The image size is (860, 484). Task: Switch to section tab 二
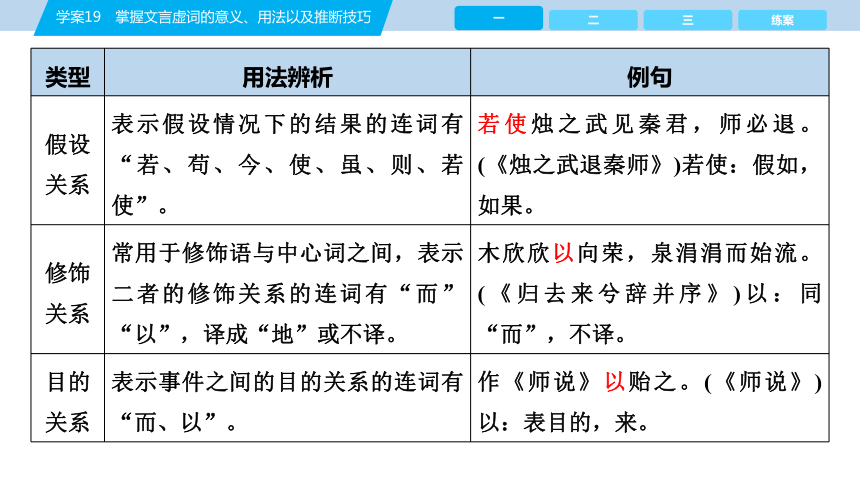click(x=593, y=20)
